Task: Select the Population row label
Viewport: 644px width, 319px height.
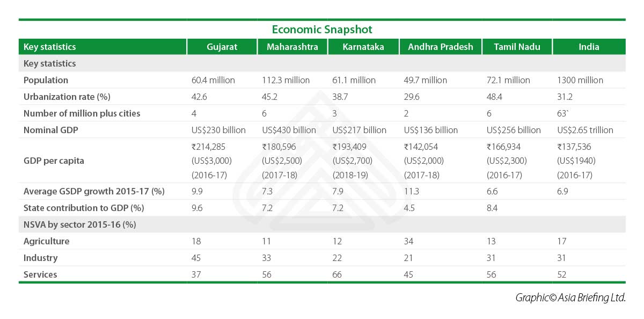Action: tap(46, 80)
